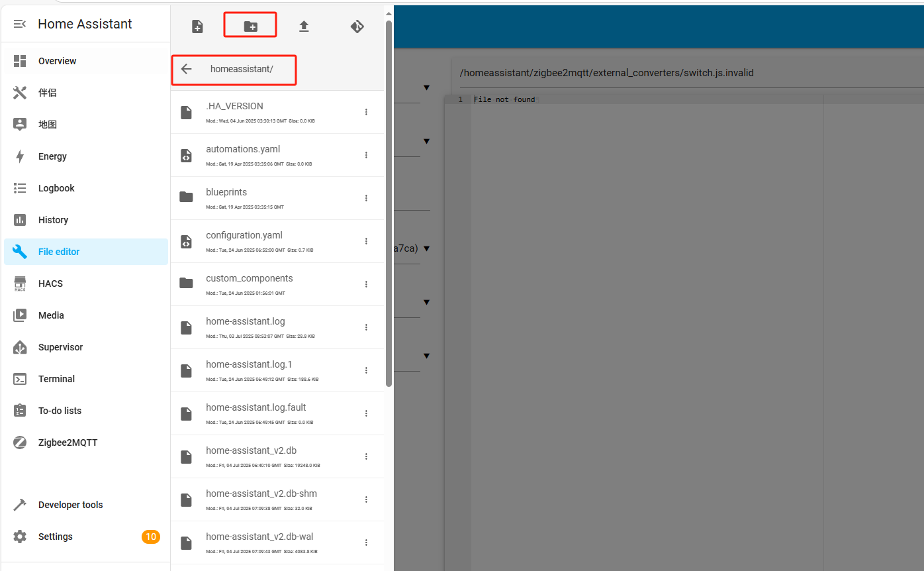Select the .HA_VERSION file

pos(234,107)
